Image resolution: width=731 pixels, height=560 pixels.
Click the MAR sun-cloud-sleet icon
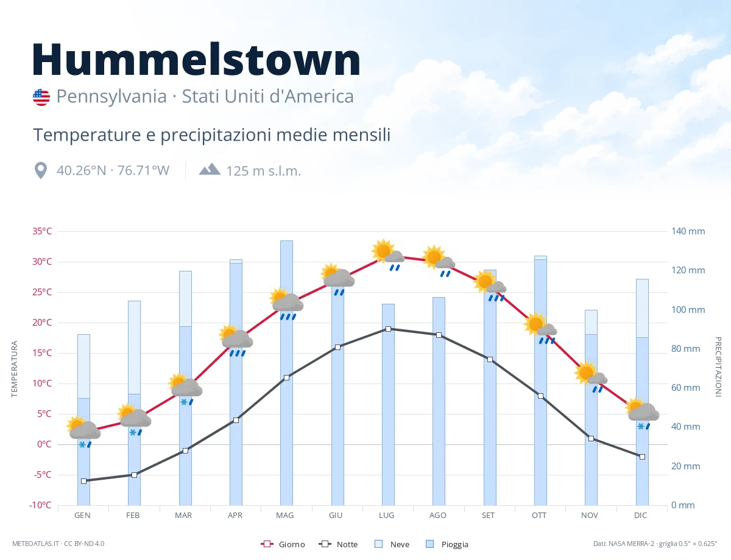tap(185, 390)
